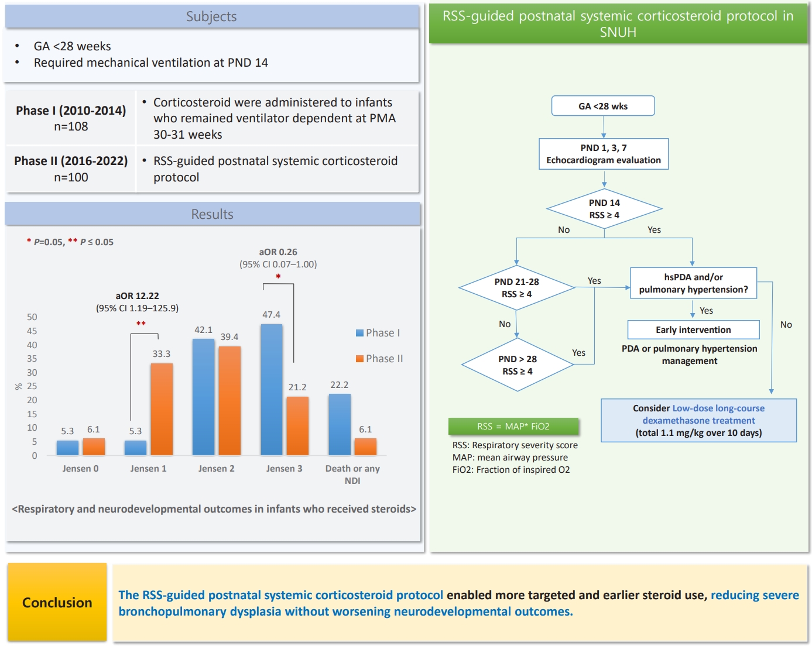The image size is (812, 646).
Task: Click the orange Phase II legend swatch
Action: 359,359
